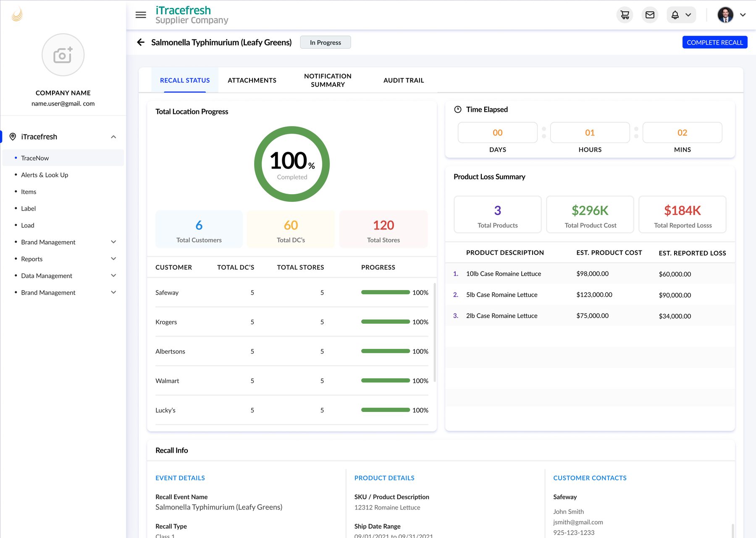Expand Data Management sidebar menu
The image size is (756, 538).
click(x=113, y=275)
